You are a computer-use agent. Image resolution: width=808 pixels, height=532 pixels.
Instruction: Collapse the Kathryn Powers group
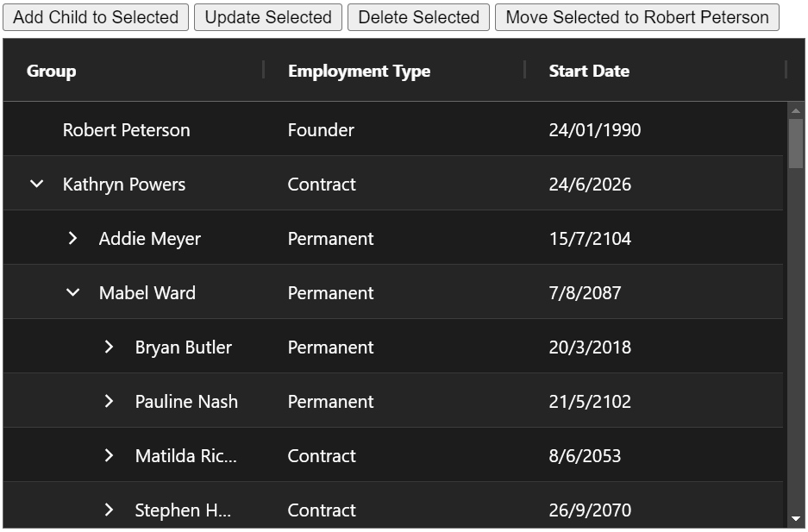pos(36,184)
